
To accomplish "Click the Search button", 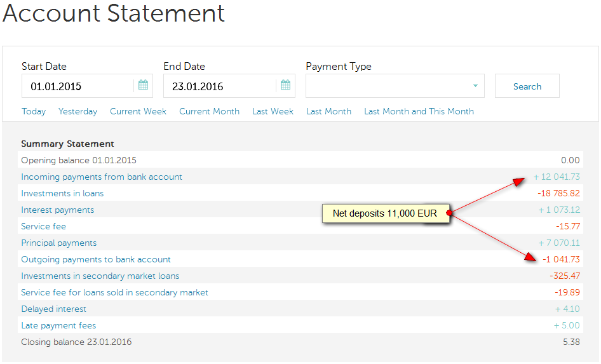I will (x=527, y=86).
